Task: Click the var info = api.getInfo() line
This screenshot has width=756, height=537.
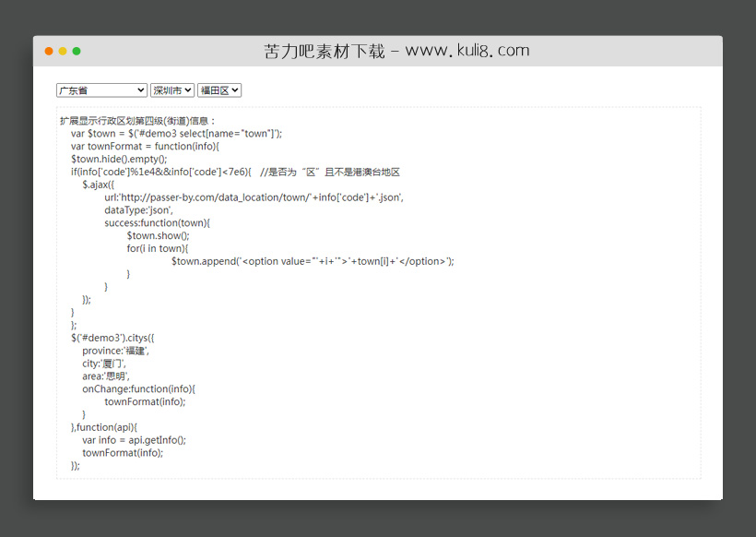Action: pyautogui.click(x=134, y=440)
